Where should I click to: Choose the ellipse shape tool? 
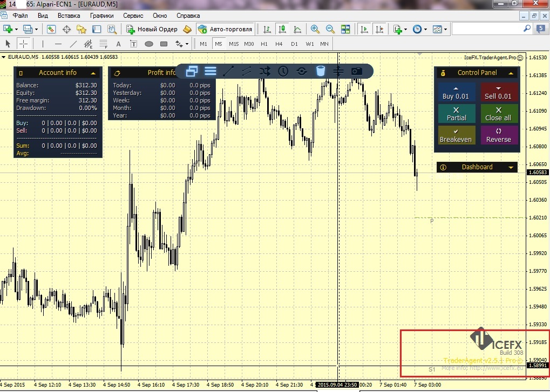pyautogui.click(x=149, y=44)
